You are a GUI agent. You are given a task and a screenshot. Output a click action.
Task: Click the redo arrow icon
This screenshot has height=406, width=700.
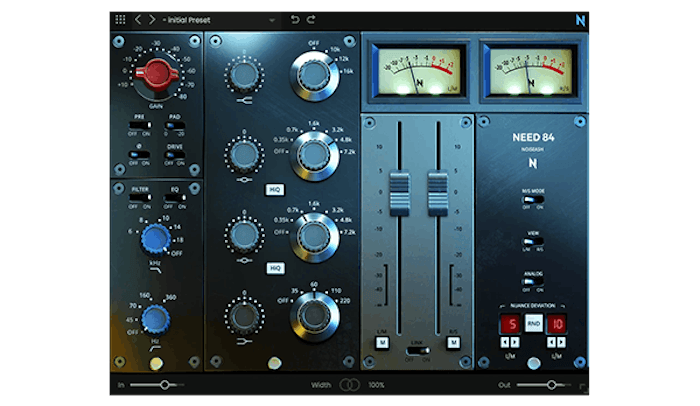click(312, 19)
